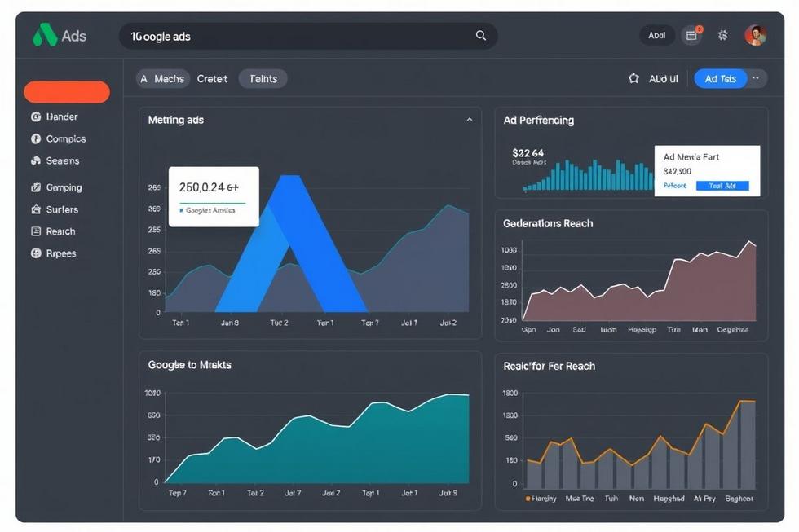The height and width of the screenshot is (532, 799).
Task: Open the more options next to Ad Tals
Action: (757, 78)
